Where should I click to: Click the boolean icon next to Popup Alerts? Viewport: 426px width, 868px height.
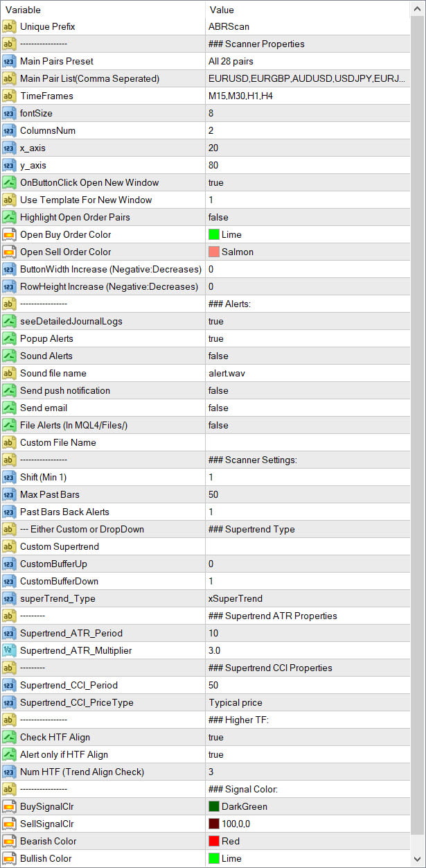9,338
